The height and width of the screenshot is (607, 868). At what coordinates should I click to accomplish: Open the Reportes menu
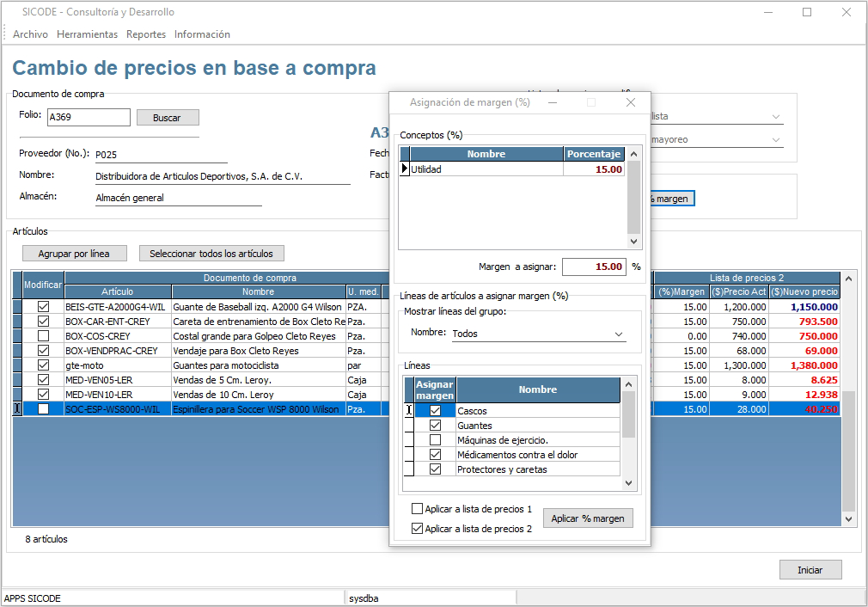click(x=146, y=34)
